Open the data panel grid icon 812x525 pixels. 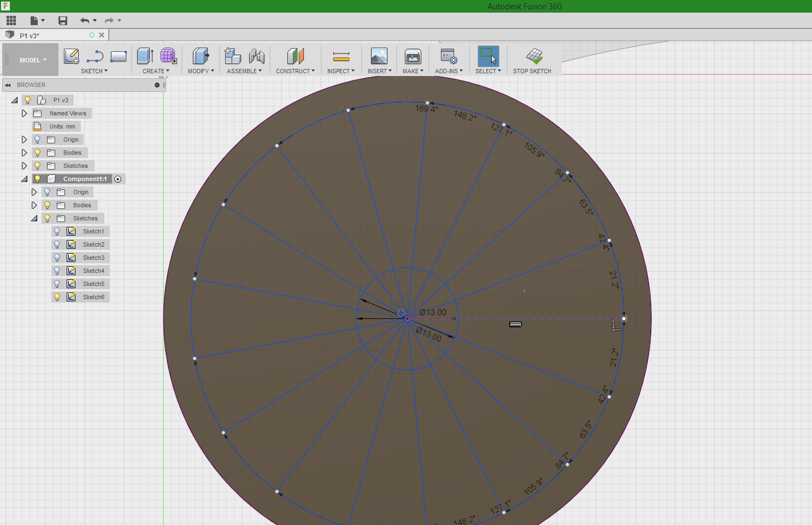(11, 21)
